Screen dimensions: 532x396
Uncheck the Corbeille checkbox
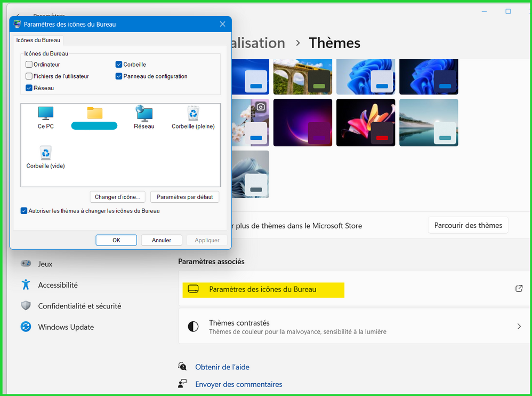point(119,65)
